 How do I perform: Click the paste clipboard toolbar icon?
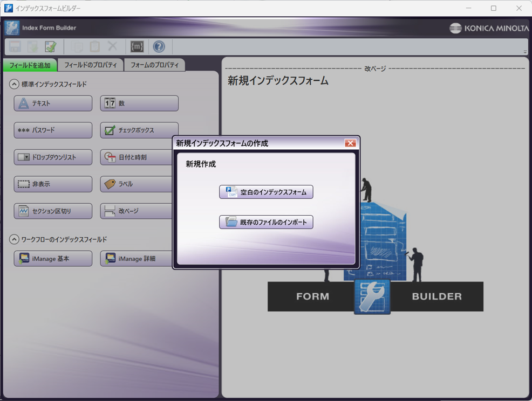click(x=94, y=47)
